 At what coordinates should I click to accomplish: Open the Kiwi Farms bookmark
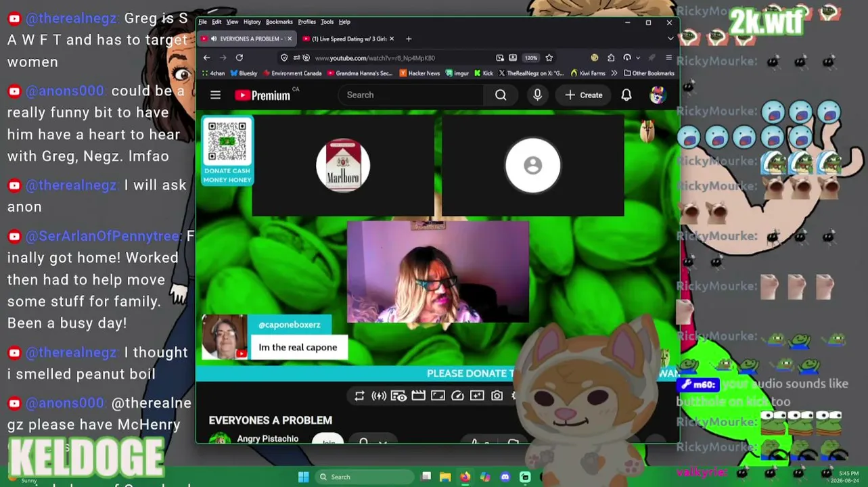[x=588, y=73]
